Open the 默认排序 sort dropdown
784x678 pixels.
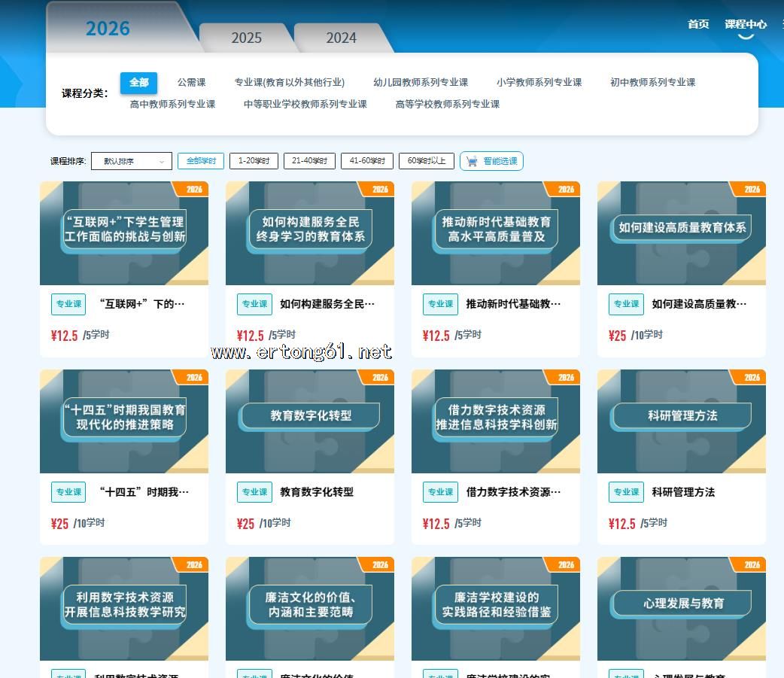131,161
